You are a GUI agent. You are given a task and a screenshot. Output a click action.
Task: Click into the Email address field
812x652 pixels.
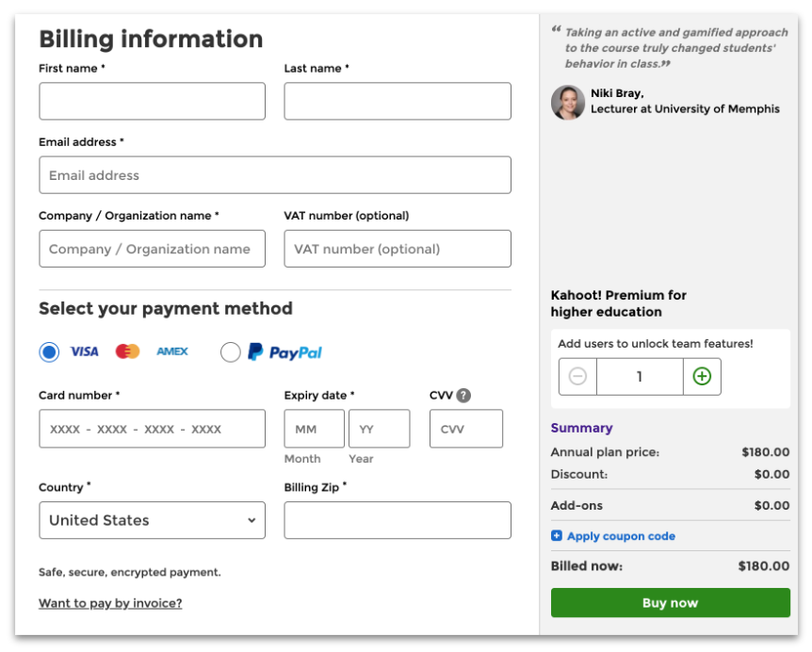275,175
